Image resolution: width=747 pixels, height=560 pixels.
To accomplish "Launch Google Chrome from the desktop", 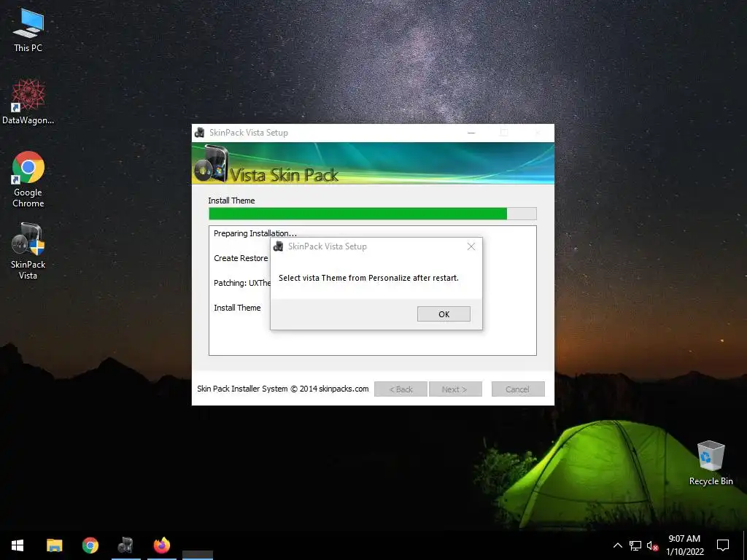I will (x=28, y=179).
